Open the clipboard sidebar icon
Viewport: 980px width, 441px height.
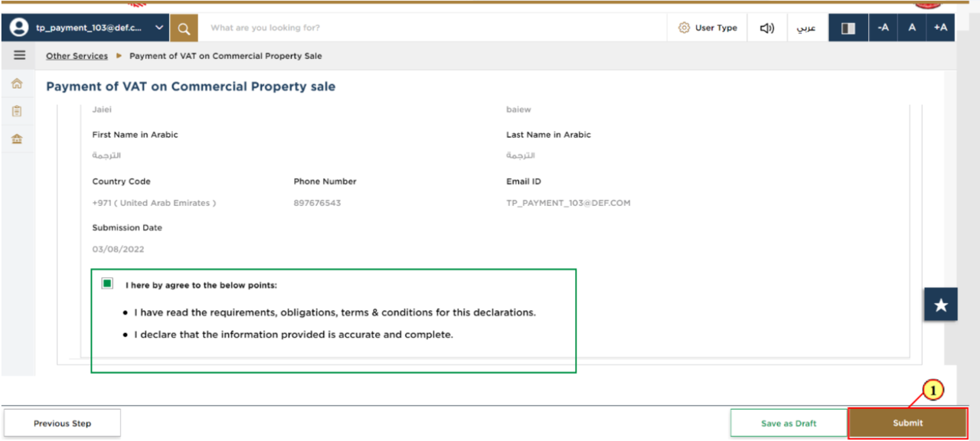click(x=17, y=111)
